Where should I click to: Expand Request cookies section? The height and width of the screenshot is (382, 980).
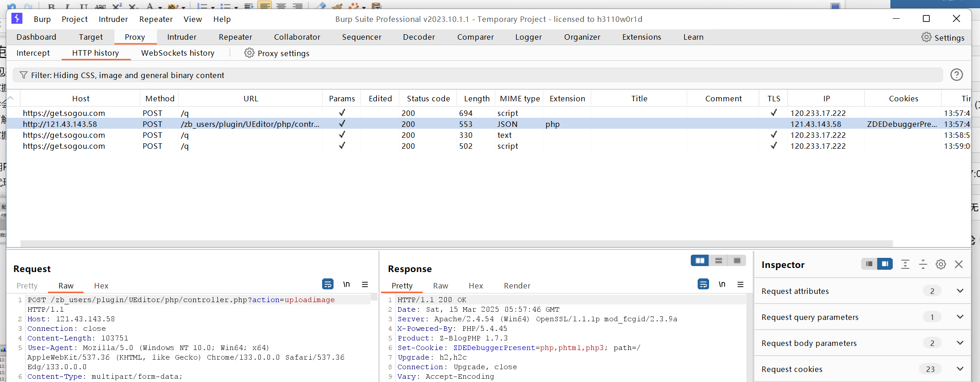click(x=960, y=369)
